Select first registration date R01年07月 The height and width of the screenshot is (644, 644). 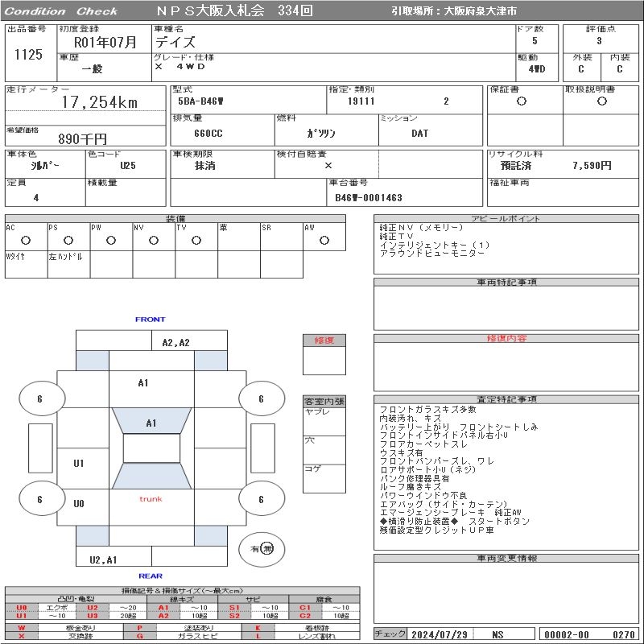(105, 42)
